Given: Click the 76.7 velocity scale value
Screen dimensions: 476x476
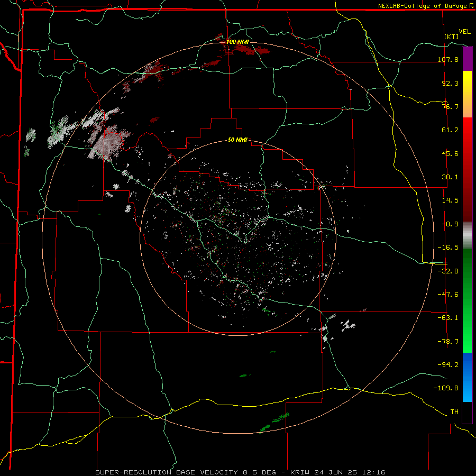Looking at the screenshot, I should pyautogui.click(x=450, y=106).
